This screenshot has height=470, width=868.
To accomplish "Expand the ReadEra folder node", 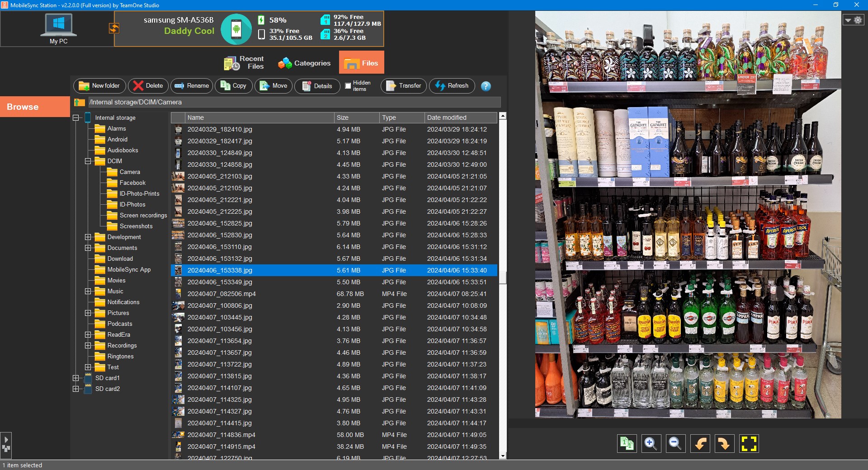I will (88, 335).
